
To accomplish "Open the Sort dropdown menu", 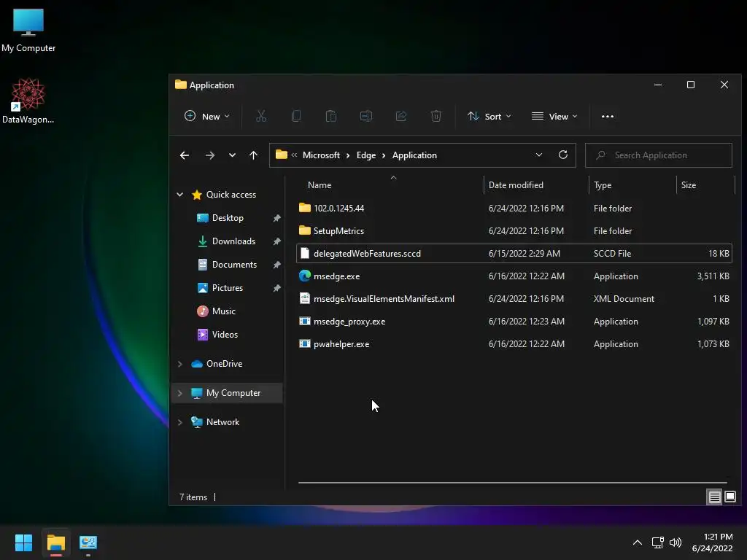I will (x=489, y=116).
